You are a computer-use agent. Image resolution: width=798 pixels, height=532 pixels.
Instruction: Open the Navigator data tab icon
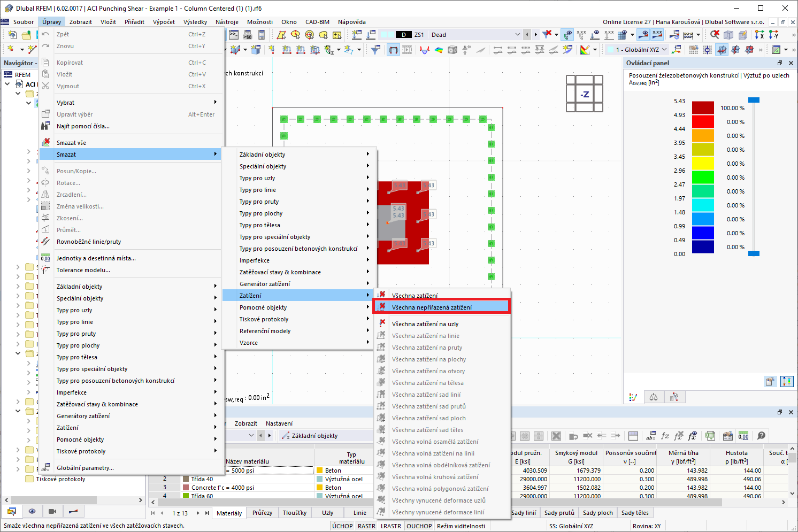pos(12,511)
